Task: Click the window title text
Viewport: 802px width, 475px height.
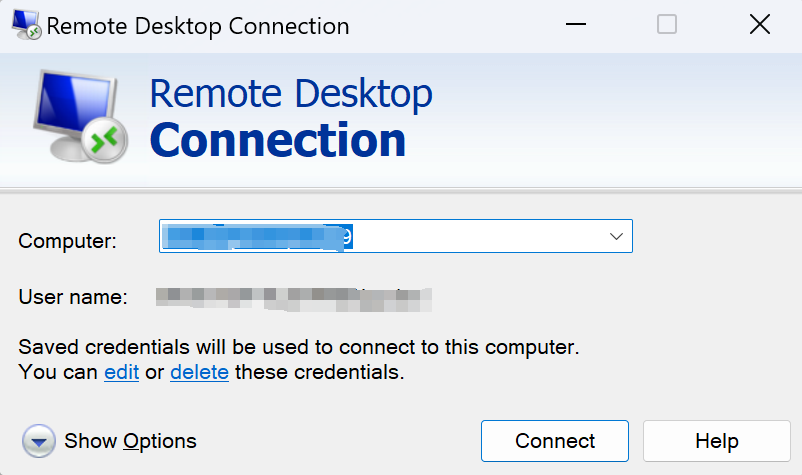Action: click(x=198, y=26)
